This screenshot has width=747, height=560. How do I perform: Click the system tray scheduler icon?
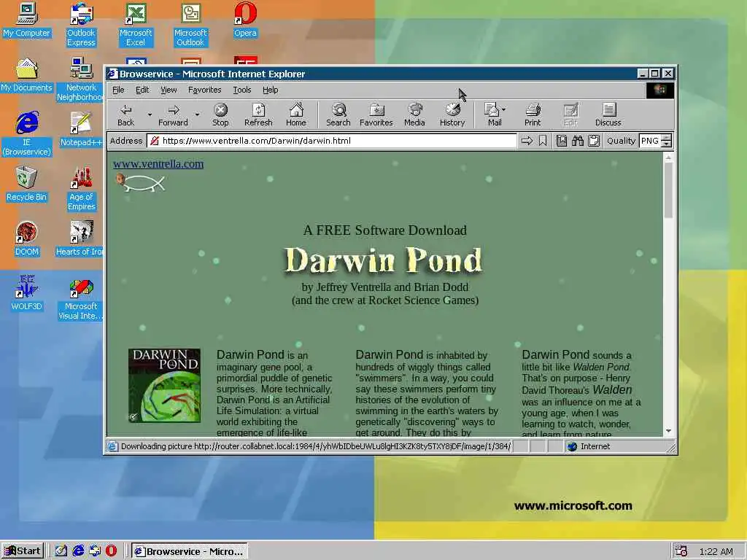coord(681,551)
